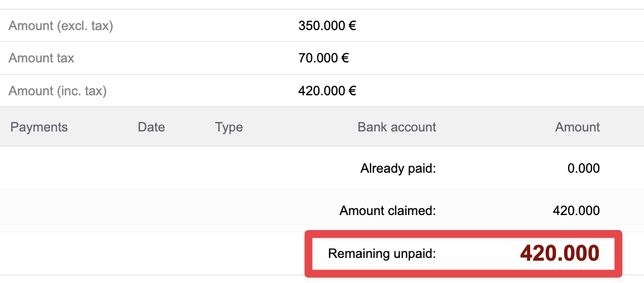The width and height of the screenshot is (644, 283).
Task: Click the Amount column header
Action: point(578,127)
